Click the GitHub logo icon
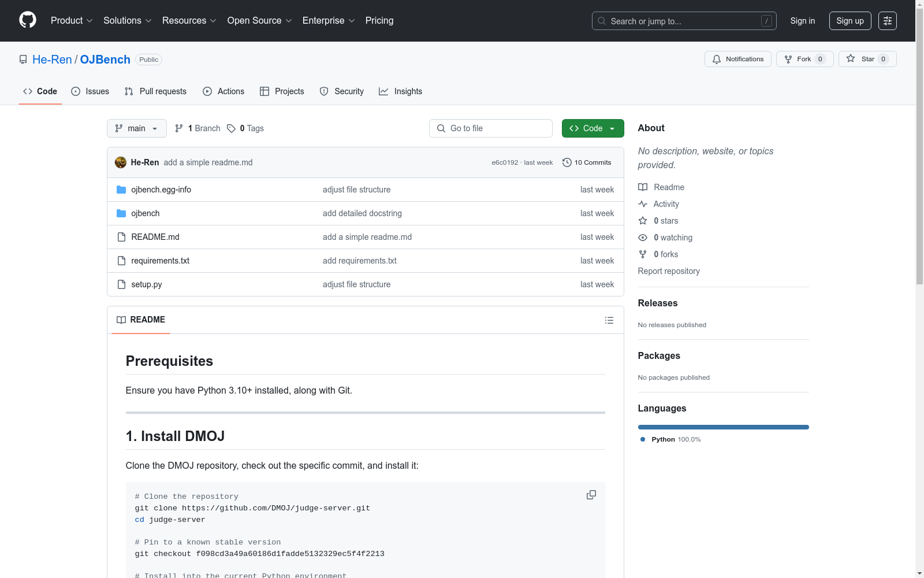 click(x=28, y=20)
